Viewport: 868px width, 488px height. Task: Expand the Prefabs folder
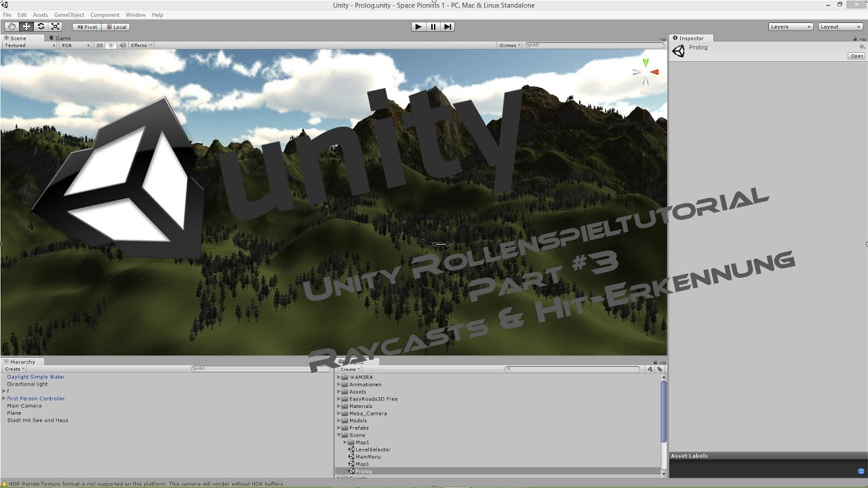tap(339, 428)
